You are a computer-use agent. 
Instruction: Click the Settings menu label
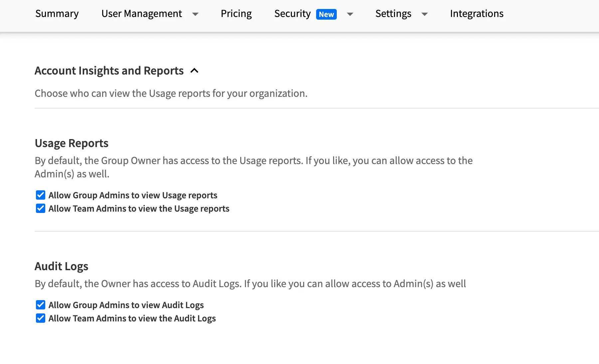(x=393, y=14)
